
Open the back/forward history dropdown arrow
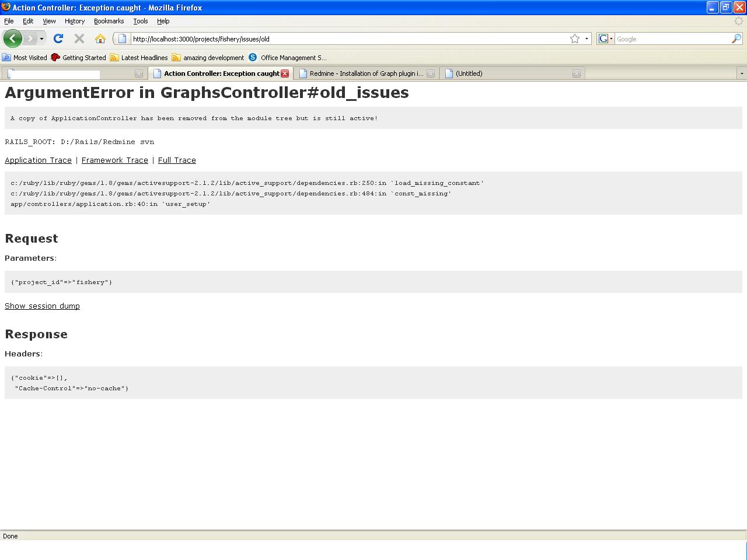coord(41,38)
